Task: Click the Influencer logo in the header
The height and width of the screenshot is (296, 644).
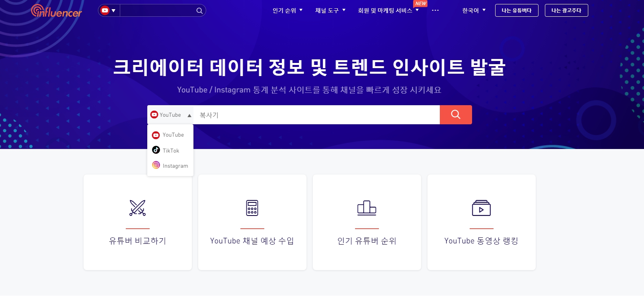Action: [x=56, y=11]
